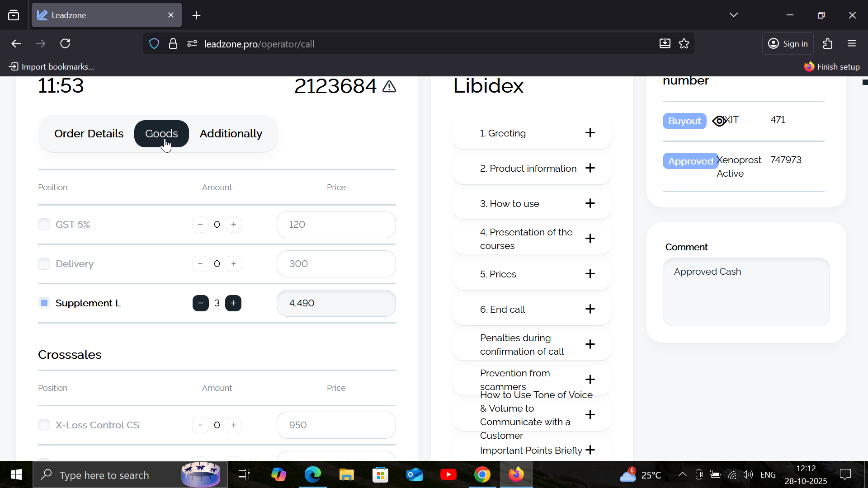Reload the Leadzone page
Viewport: 868px width, 488px height.
coord(66,44)
